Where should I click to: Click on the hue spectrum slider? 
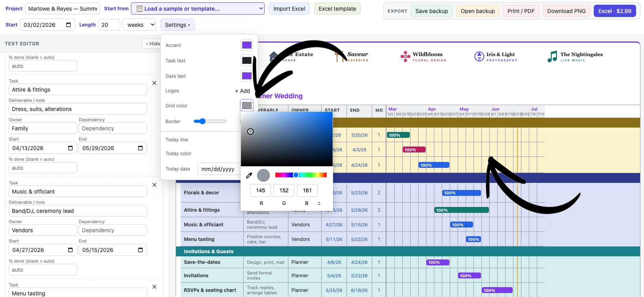[301, 175]
